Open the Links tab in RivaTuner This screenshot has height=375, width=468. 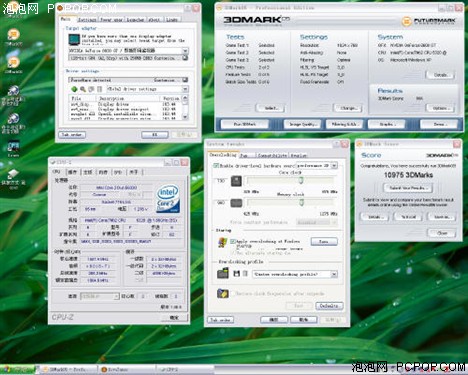tap(172, 20)
